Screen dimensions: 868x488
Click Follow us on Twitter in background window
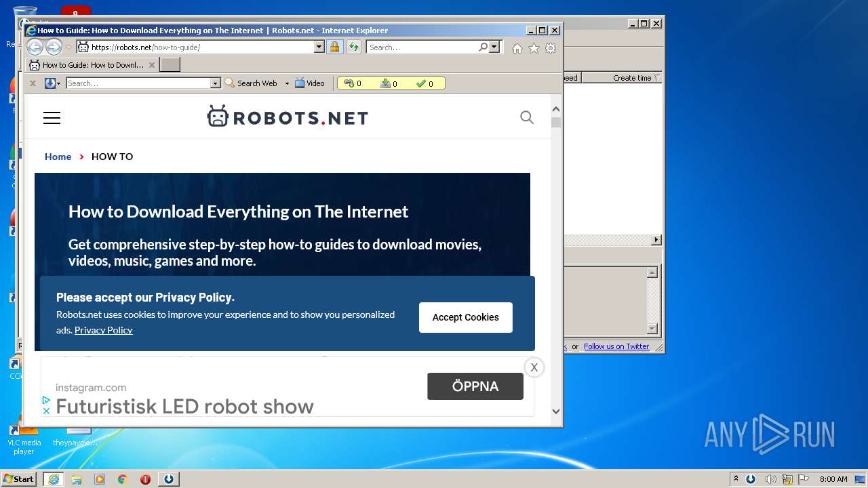pos(616,346)
